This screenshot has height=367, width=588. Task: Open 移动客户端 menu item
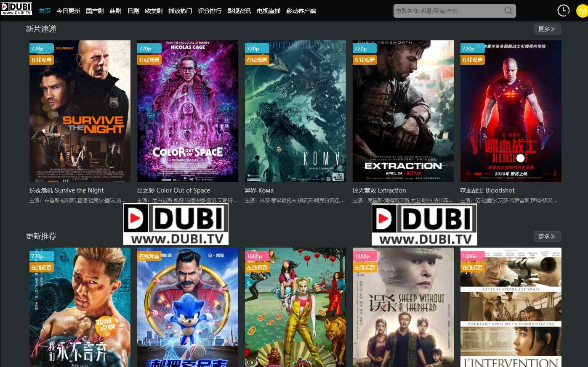click(301, 11)
